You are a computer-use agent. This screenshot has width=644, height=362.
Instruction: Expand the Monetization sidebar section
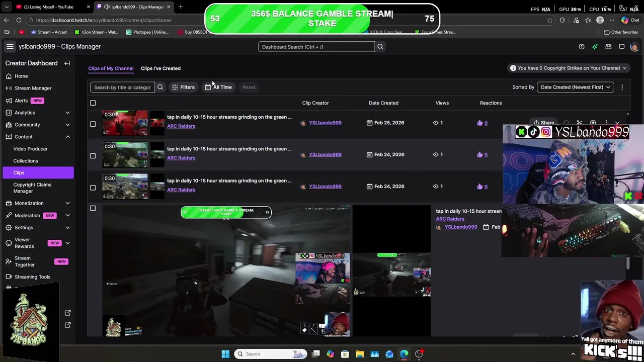[x=67, y=203]
